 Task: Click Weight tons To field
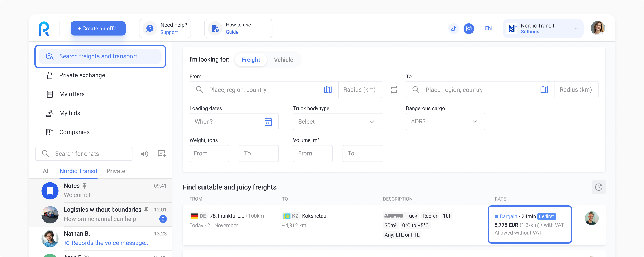[x=258, y=153]
